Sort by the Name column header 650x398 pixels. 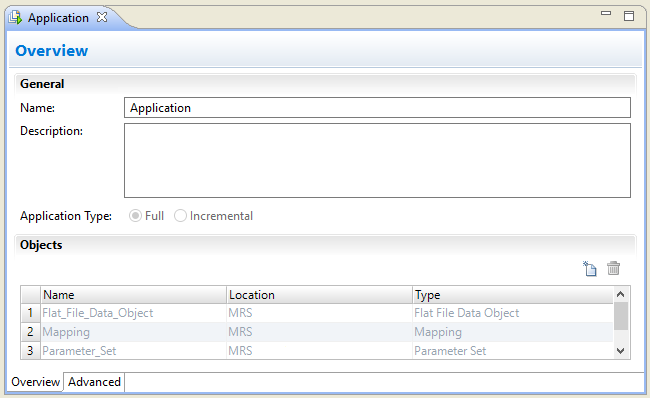pyautogui.click(x=133, y=295)
